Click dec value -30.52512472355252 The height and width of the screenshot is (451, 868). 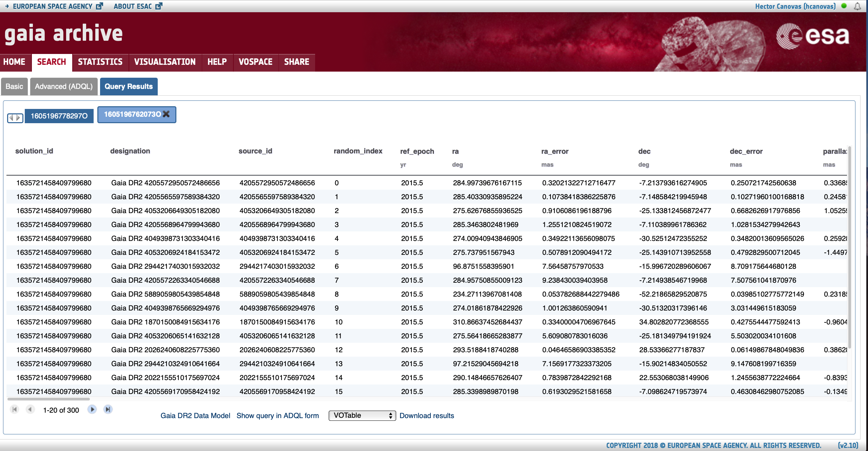tap(673, 239)
